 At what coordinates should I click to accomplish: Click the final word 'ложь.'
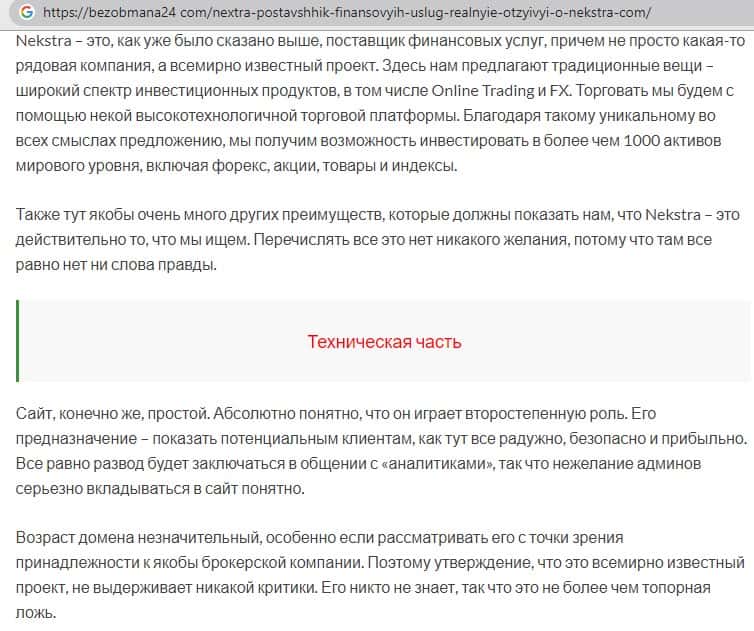pos(36,613)
